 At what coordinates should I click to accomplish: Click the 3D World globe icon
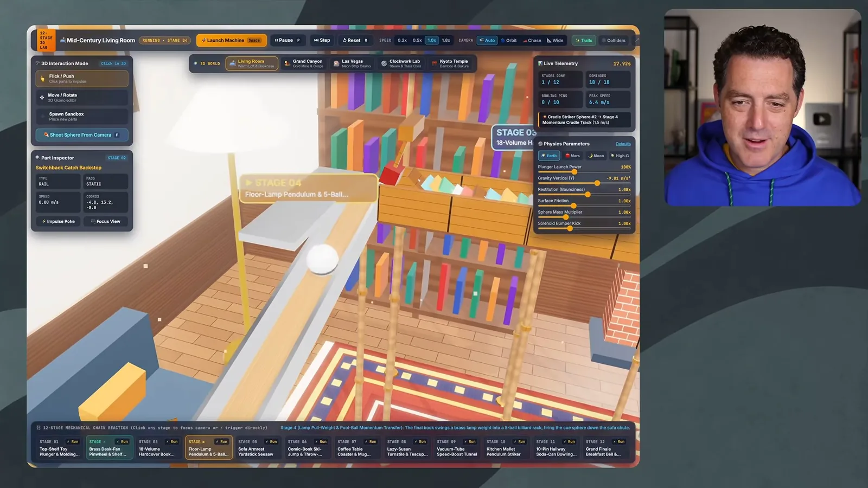coord(196,63)
